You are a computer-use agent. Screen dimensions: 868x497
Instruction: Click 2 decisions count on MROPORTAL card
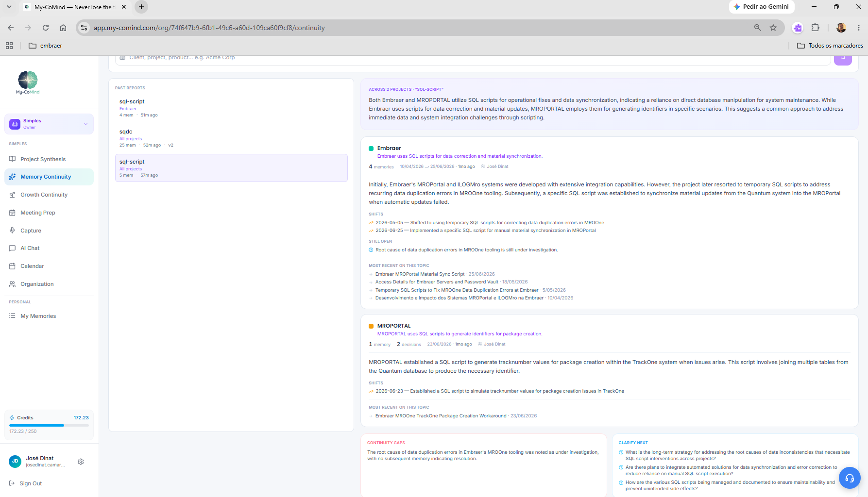409,344
